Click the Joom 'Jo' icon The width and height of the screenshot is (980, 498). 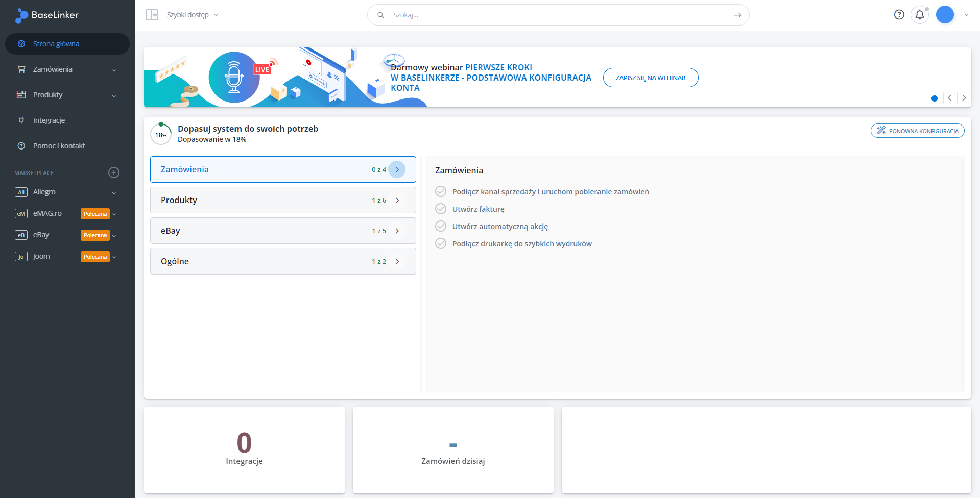tap(21, 257)
